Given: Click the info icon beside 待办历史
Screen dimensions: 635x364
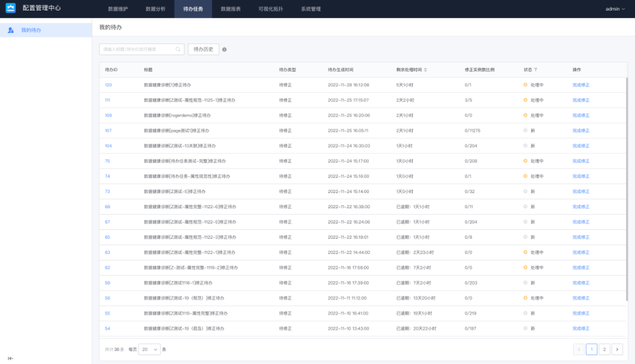Looking at the screenshot, I should coord(225,49).
